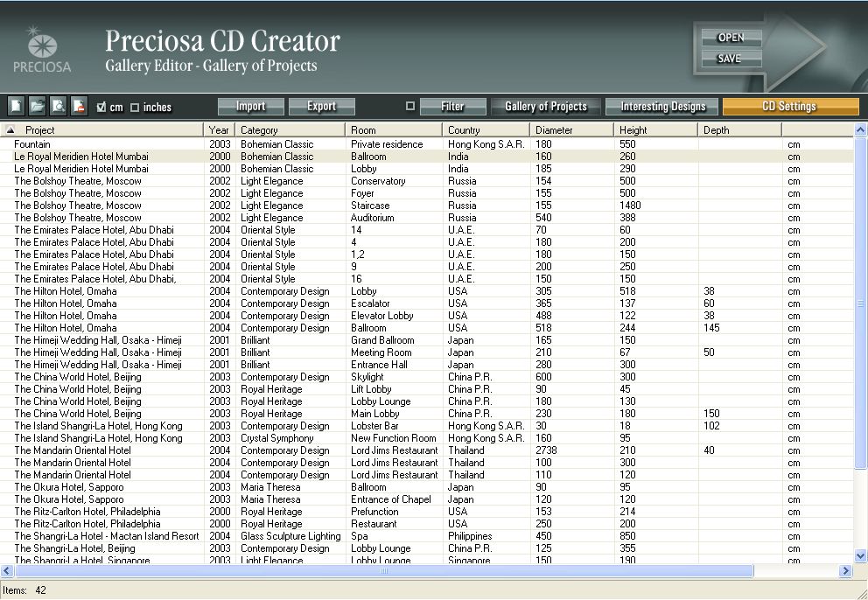Image resolution: width=868 pixels, height=600 pixels.
Task: Click horizontal scrollbar right arrow
Action: coord(846,570)
